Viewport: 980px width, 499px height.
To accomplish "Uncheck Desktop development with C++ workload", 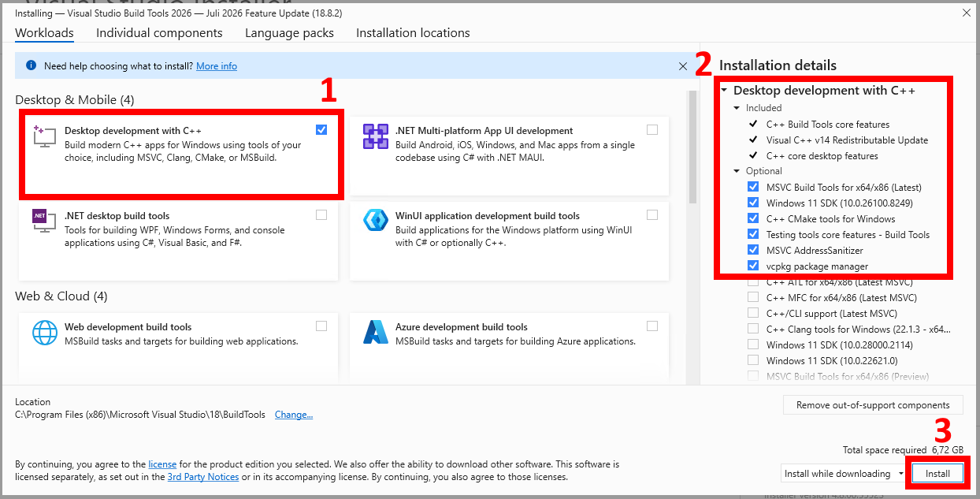I will point(321,129).
